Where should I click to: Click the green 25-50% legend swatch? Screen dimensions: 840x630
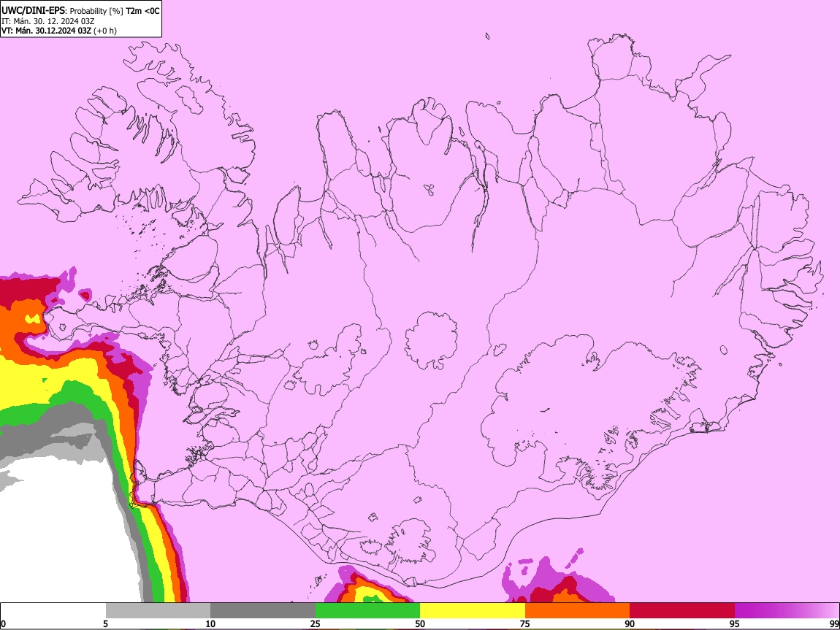[x=367, y=611]
